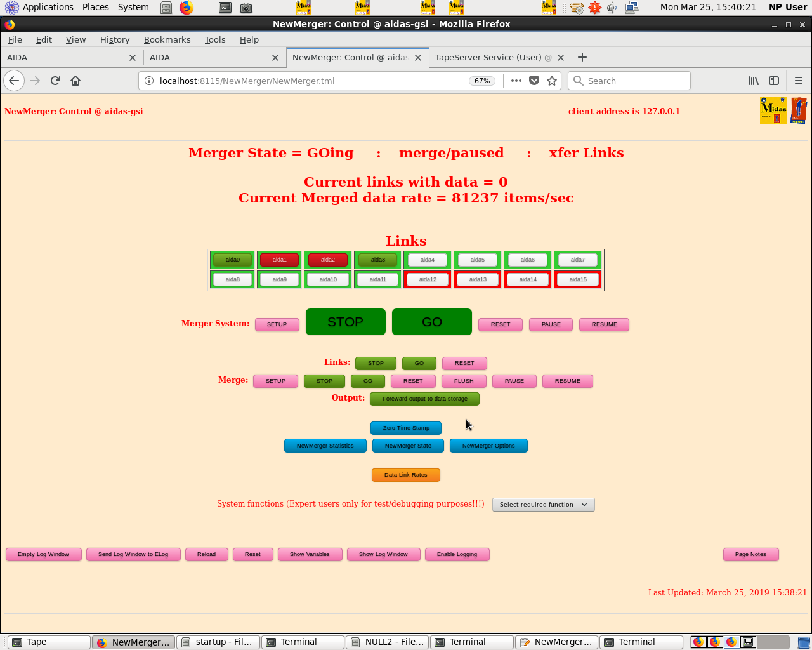Close the first AIDA tab
The height and width of the screenshot is (650, 812).
[133, 58]
